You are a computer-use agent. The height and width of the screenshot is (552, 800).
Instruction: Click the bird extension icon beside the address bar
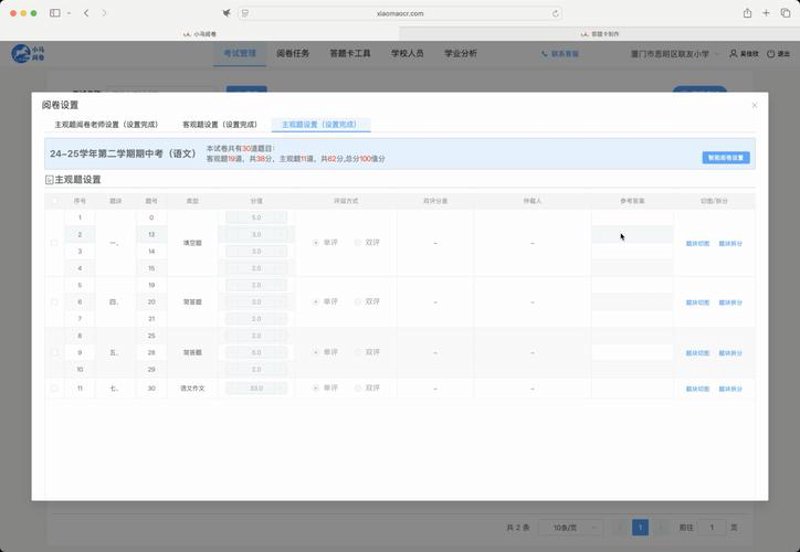[x=227, y=13]
